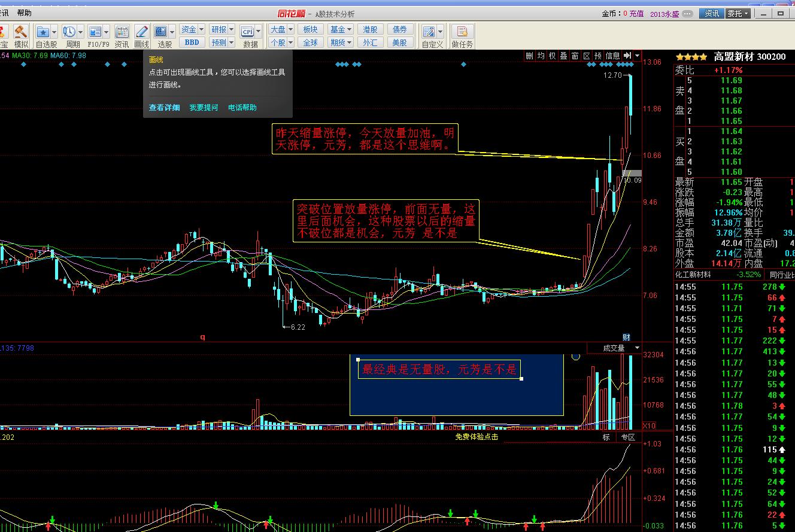Open the 自定义 customize icon
Screen dimensions: 795x532
click(x=429, y=36)
